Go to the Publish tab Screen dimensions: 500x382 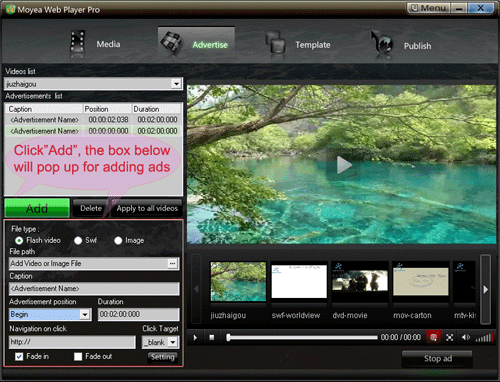click(x=401, y=45)
